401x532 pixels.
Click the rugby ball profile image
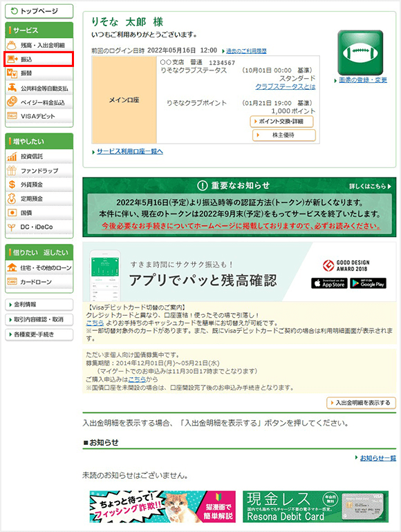pyautogui.click(x=360, y=53)
